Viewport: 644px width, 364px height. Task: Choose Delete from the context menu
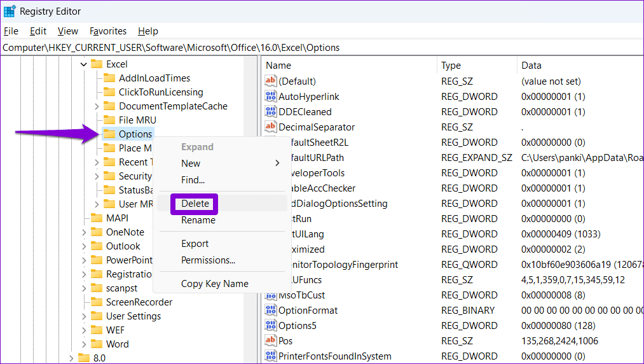(222, 204)
